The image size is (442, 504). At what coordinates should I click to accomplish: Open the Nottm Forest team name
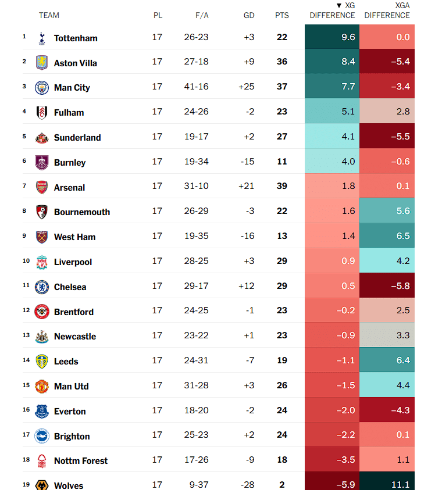click(x=81, y=461)
